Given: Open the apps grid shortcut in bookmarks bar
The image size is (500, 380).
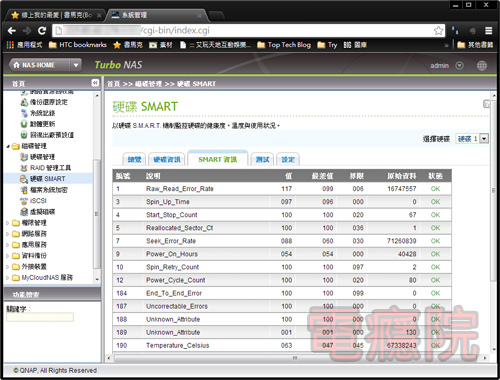Looking at the screenshot, I should point(10,45).
